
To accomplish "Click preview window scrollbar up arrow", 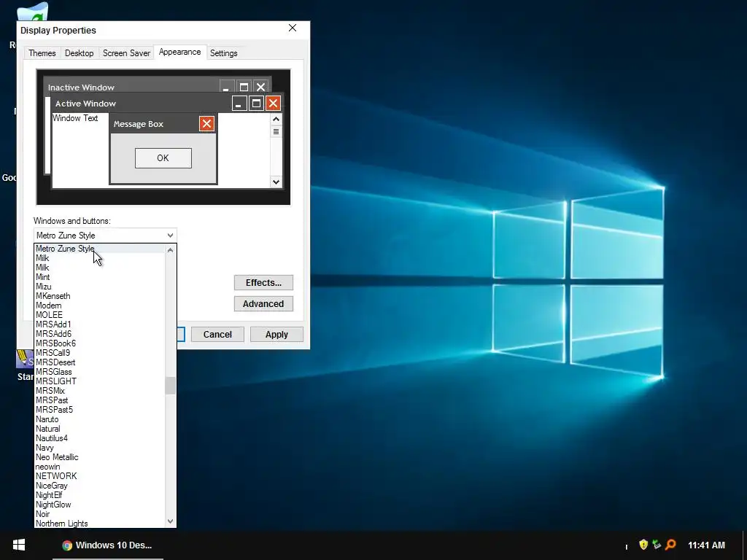I will (x=276, y=119).
